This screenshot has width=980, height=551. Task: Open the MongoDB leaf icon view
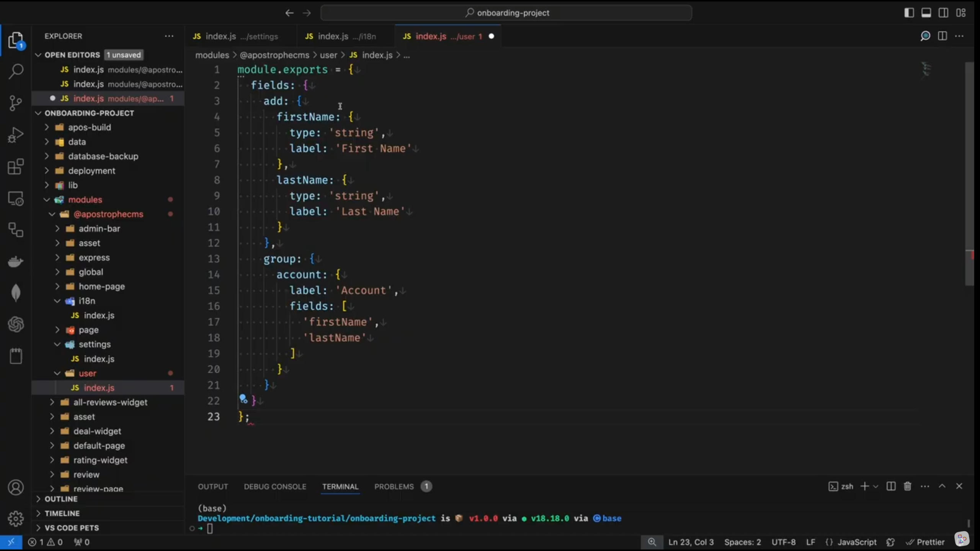coord(16,293)
